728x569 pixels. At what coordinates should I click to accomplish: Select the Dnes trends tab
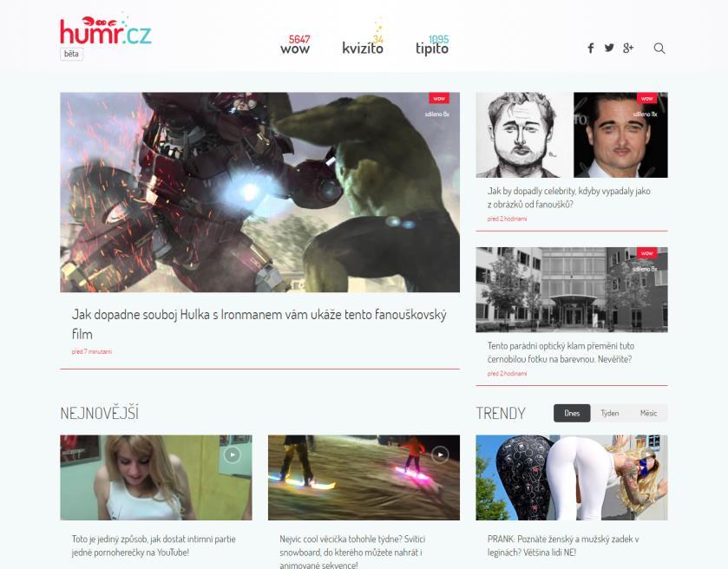click(x=572, y=413)
